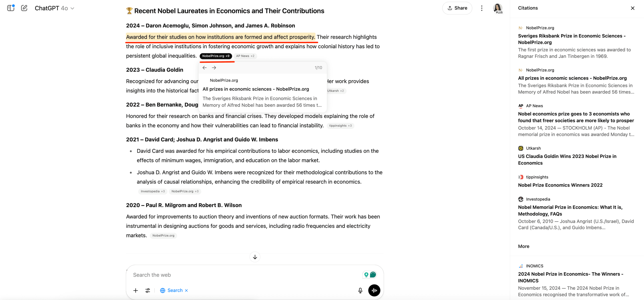Viewport: 644px width, 300px height.
Task: Open US Claudia Goldin Wins 2023 citation
Action: pyautogui.click(x=567, y=160)
